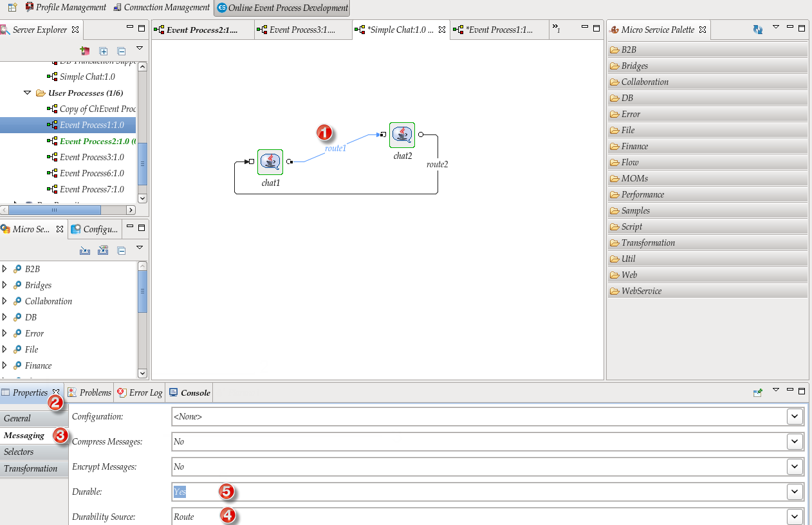Image resolution: width=812 pixels, height=525 pixels.
Task: Click the pin icon in Properties panel toolbar
Action: coord(758,392)
